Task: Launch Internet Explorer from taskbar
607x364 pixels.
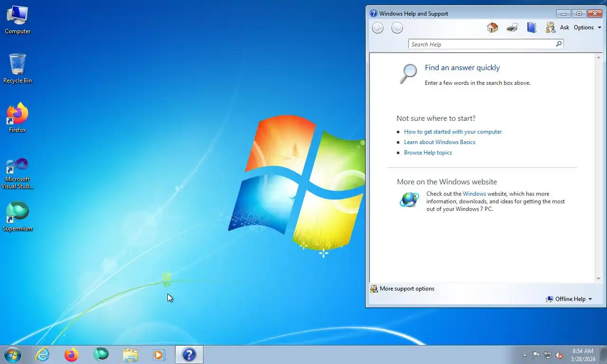Action: tap(43, 355)
